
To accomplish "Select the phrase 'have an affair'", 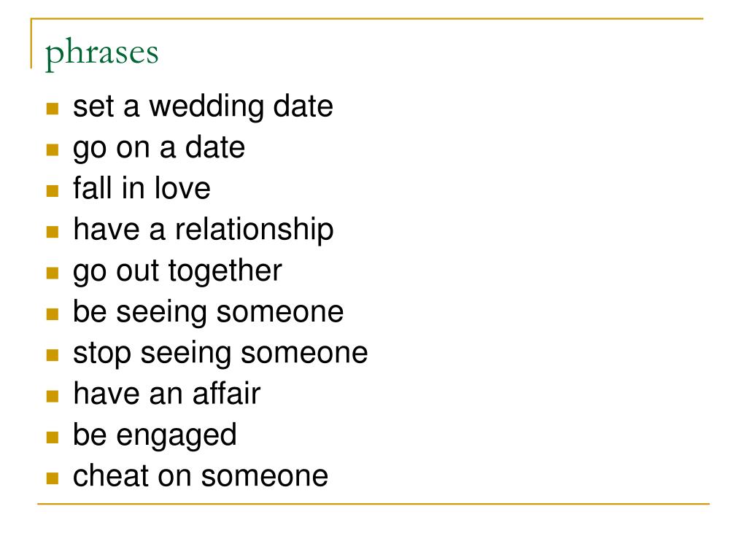I will 167,394.
